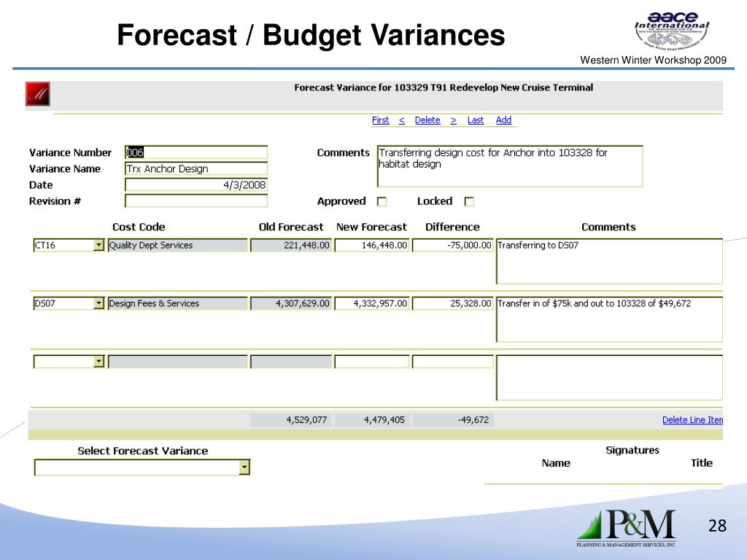
Task: Click the 'Cost Code' column header
Action: click(x=139, y=227)
